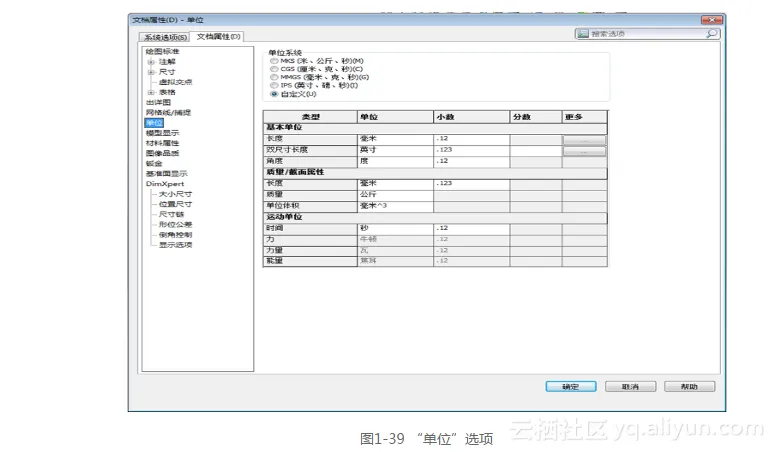The width and height of the screenshot is (775, 452).
Task: Click the .123 decimal cell in 双尺寸长度 row
Action: tap(472, 150)
